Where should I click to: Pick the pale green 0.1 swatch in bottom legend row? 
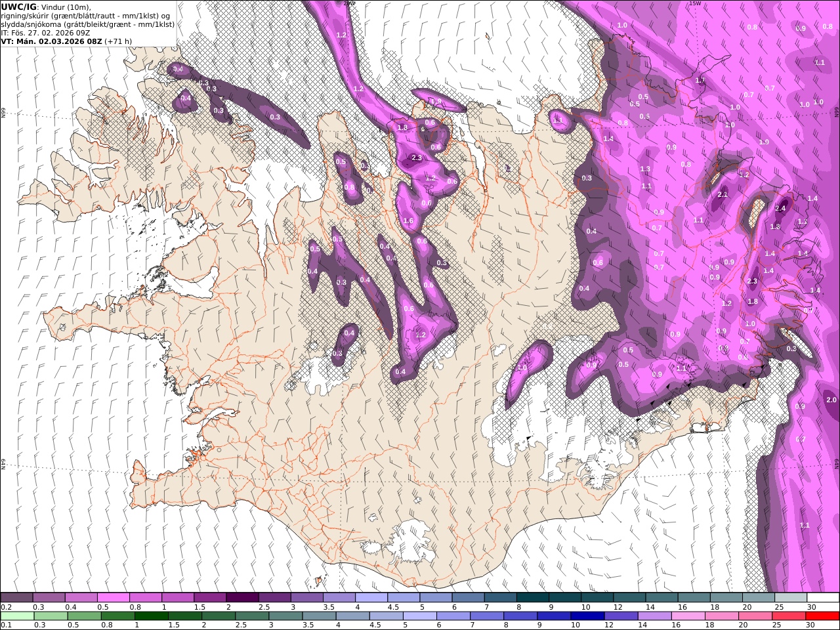pyautogui.click(x=17, y=616)
